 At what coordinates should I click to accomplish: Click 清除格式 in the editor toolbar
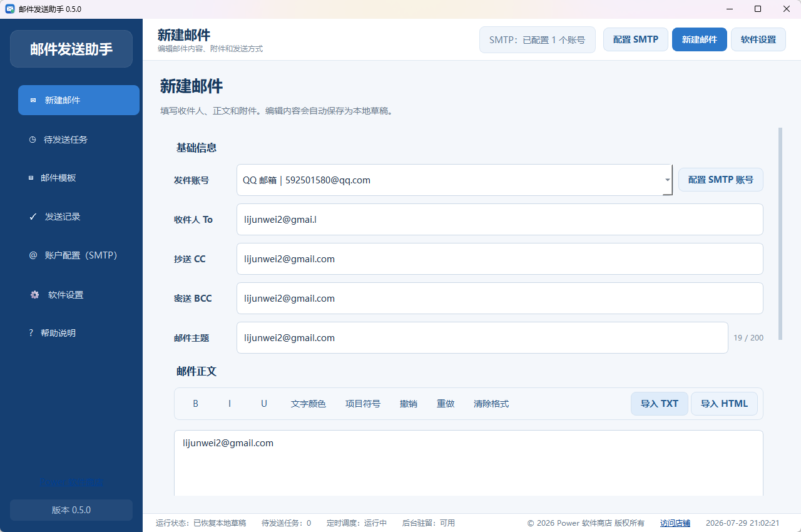pyautogui.click(x=491, y=404)
